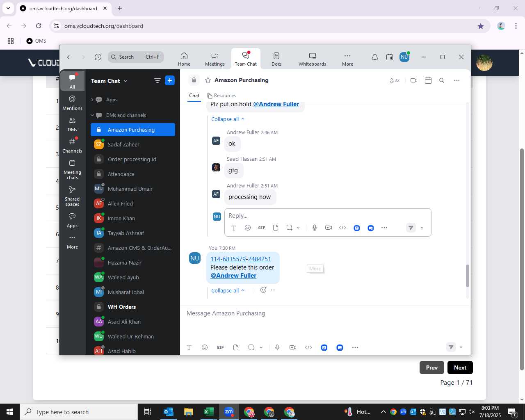Click the Reply input field
This screenshot has height=420, width=525.
[327, 216]
